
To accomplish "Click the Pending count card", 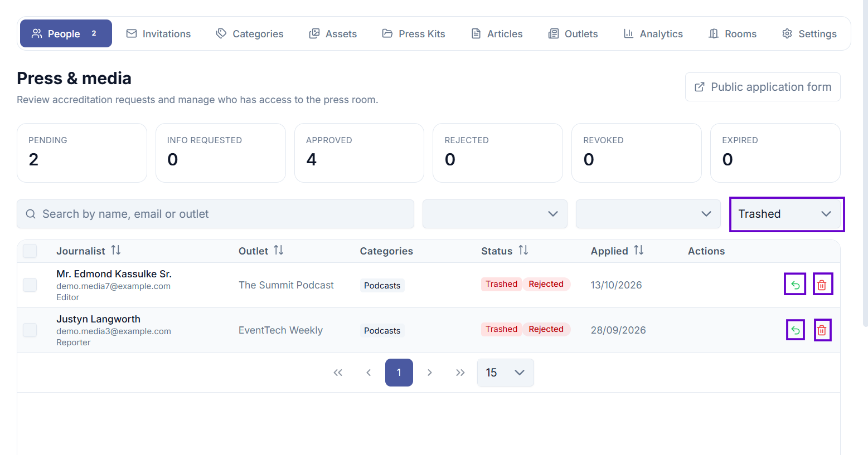I will [82, 153].
